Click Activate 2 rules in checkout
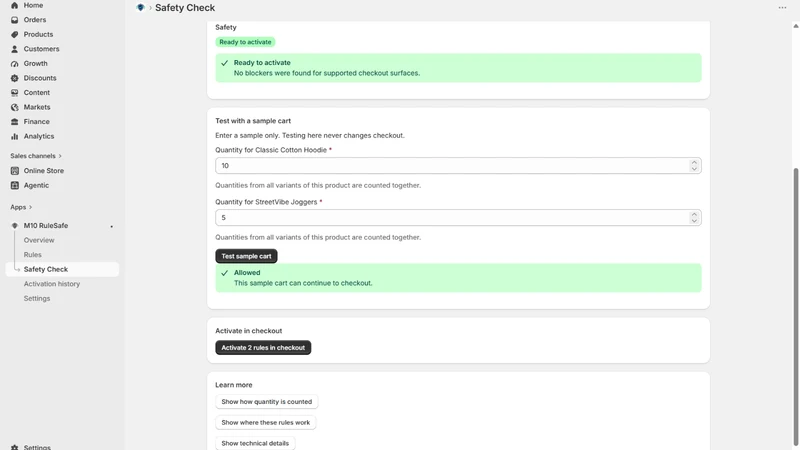The image size is (800, 450). pos(263,347)
